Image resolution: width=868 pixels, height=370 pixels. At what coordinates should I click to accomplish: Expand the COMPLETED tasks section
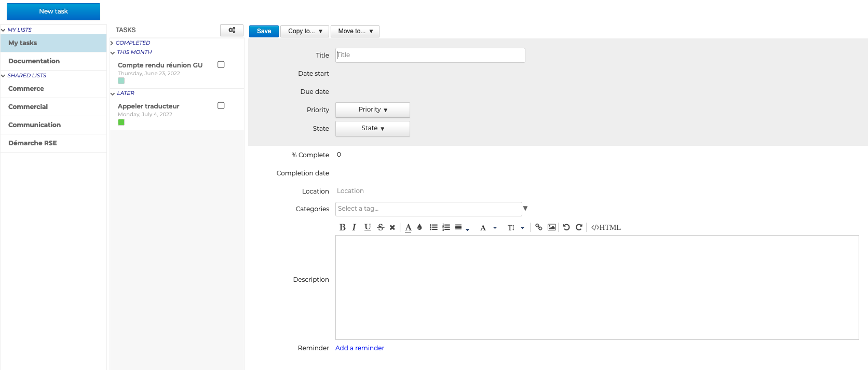point(132,43)
